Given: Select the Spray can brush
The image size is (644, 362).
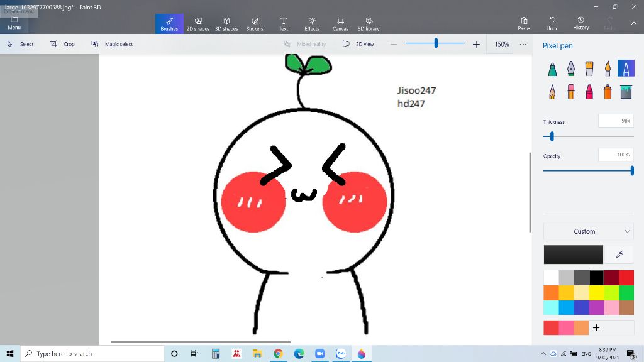Looking at the screenshot, I should tap(608, 92).
